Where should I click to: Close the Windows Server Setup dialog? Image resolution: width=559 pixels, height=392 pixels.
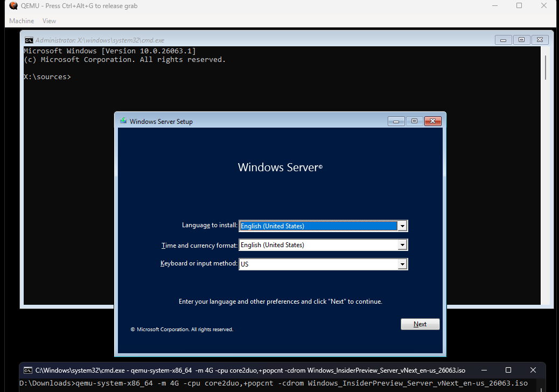(433, 121)
